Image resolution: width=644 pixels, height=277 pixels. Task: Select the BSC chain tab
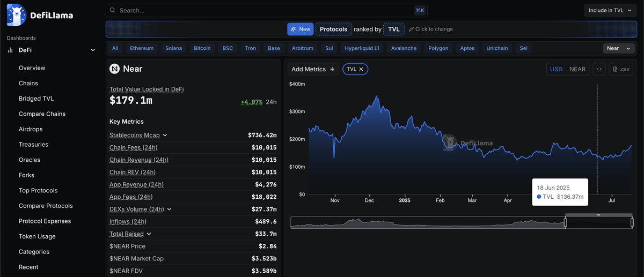point(228,48)
